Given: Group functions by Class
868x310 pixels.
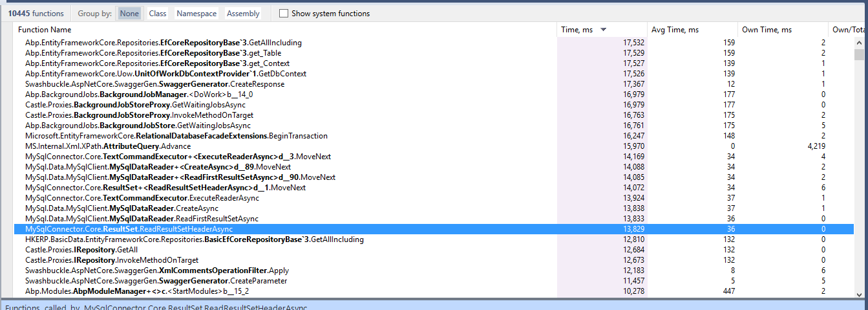Looking at the screenshot, I should point(157,13).
